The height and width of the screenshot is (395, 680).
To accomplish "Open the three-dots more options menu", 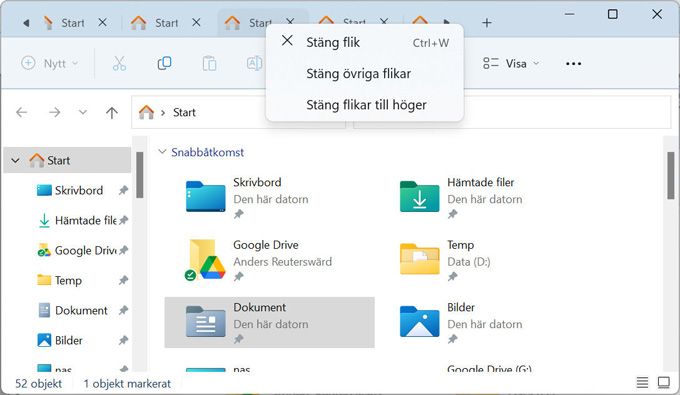I will pos(573,64).
